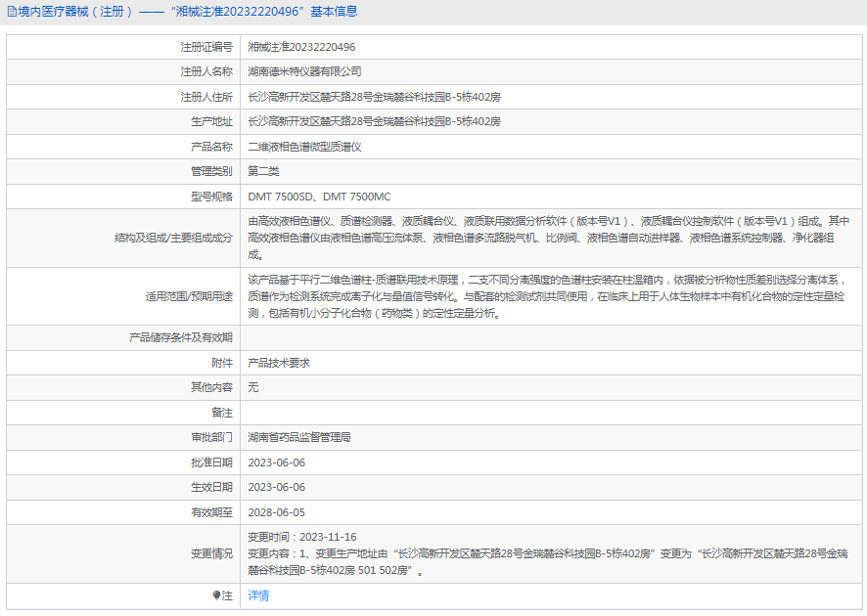The height and width of the screenshot is (616, 867).
Task: Click the 适用范围/预期用途 description text
Action: [547, 296]
